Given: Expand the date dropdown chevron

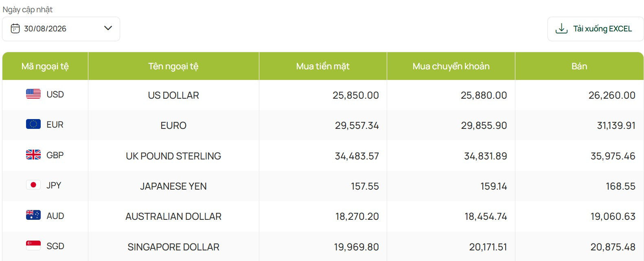Looking at the screenshot, I should point(108,28).
